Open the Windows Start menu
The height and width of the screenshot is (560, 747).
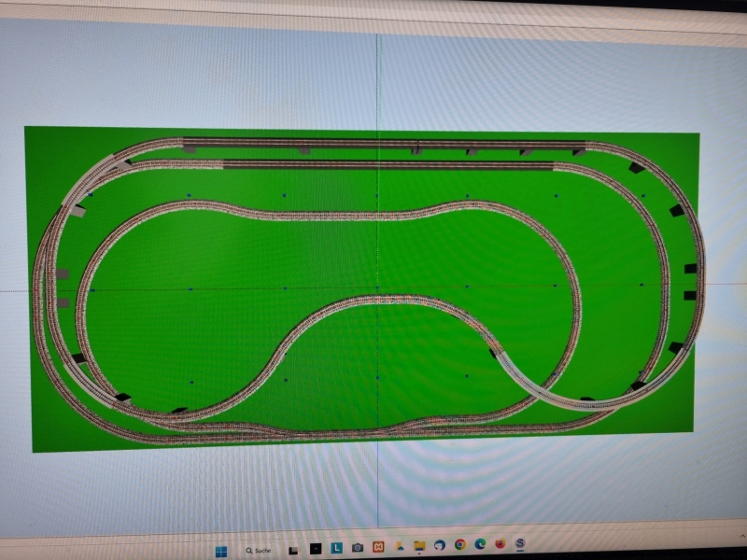(220, 549)
